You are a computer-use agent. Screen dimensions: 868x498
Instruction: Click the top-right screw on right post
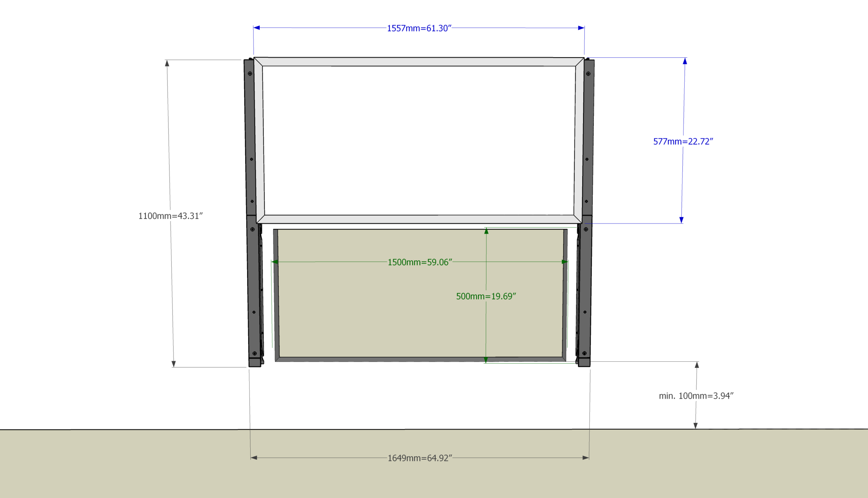[588, 74]
